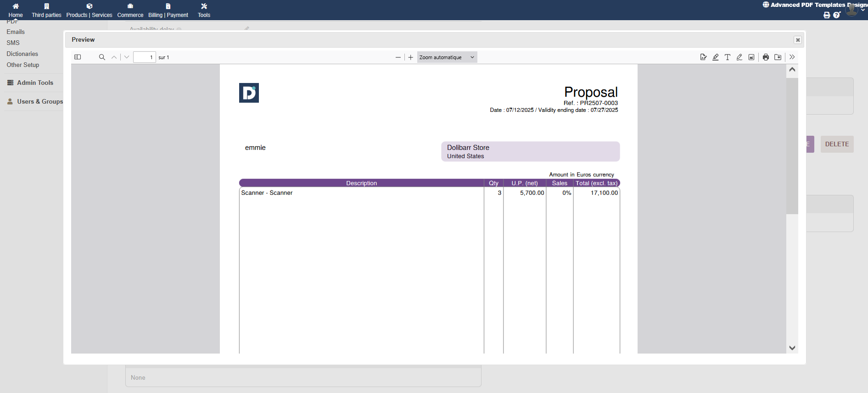Click the PDF signature tool icon

click(x=703, y=57)
